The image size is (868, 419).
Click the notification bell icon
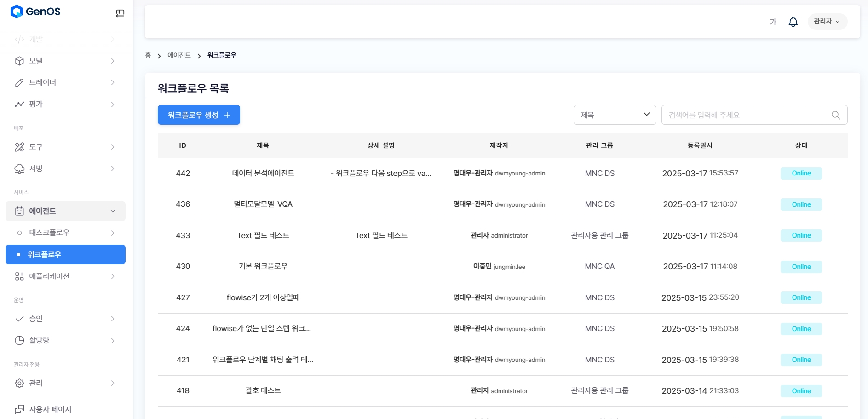coord(793,22)
